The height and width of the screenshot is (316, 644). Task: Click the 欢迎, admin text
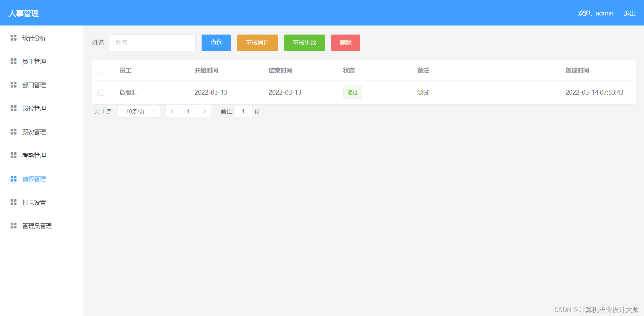596,13
